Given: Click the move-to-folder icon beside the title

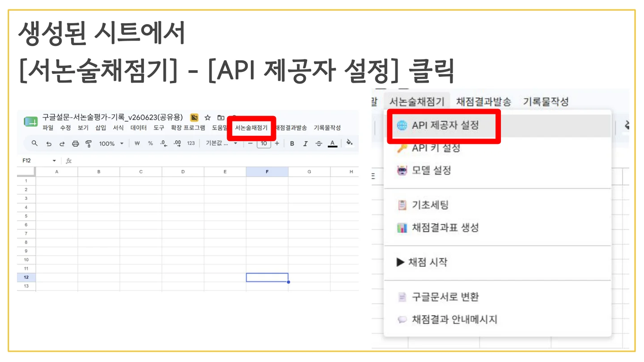Looking at the screenshot, I should click(220, 118).
